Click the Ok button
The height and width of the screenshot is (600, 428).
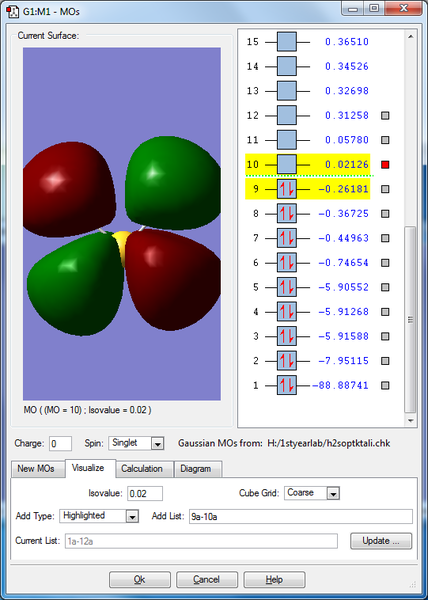point(140,580)
